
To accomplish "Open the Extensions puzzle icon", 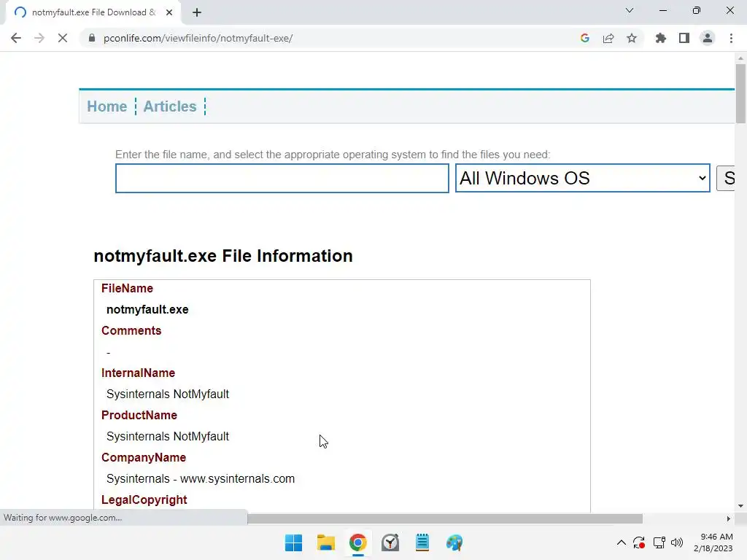I will pyautogui.click(x=660, y=38).
